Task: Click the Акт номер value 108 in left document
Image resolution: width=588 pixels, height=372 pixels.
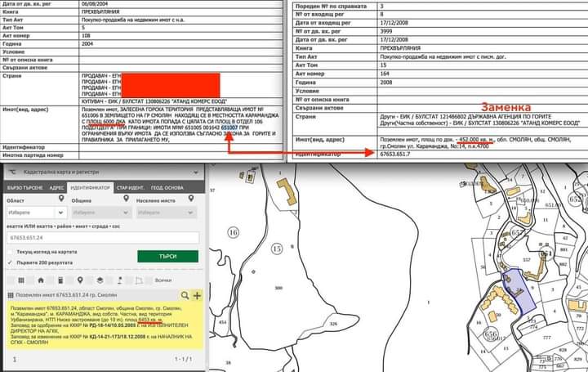Action: point(180,36)
